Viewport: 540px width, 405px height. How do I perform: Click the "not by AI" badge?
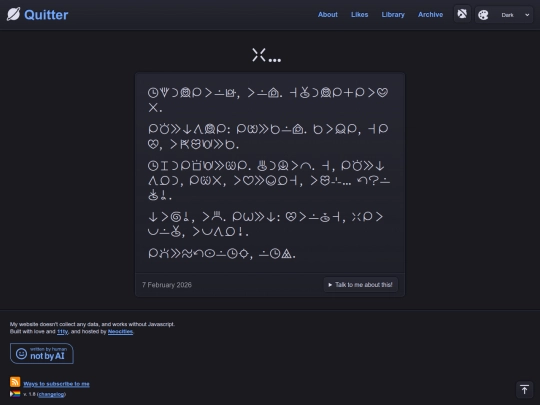42,353
